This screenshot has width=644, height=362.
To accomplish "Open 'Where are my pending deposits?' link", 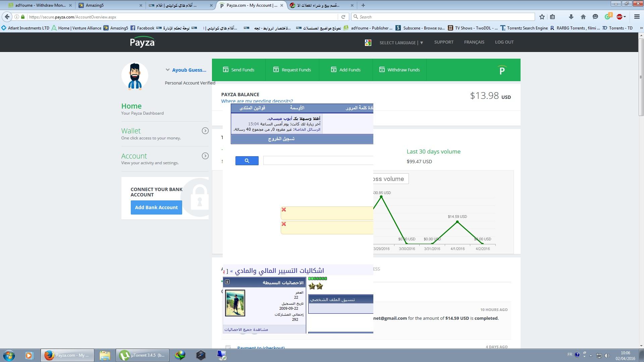I will click(257, 101).
